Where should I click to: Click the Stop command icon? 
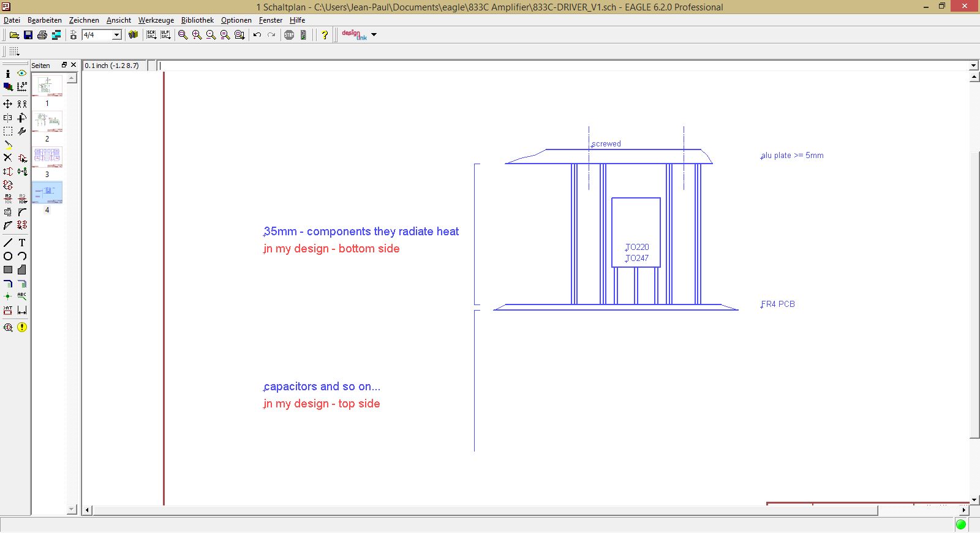coord(289,35)
